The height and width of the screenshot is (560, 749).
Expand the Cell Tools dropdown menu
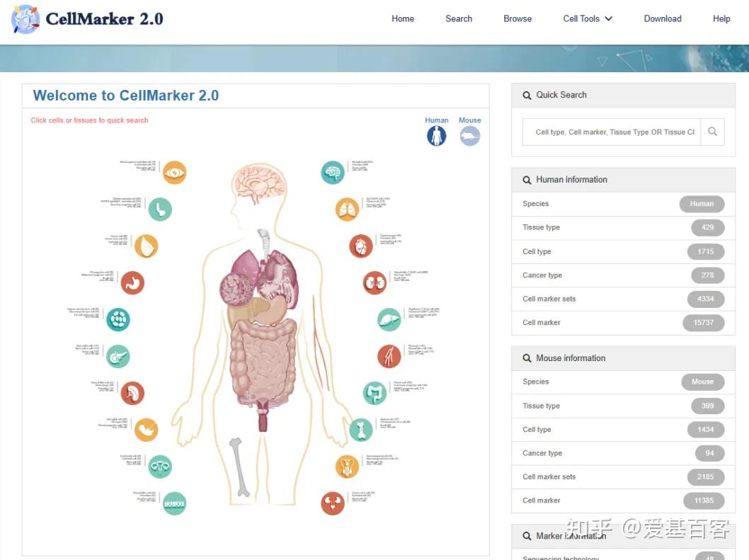coord(588,18)
